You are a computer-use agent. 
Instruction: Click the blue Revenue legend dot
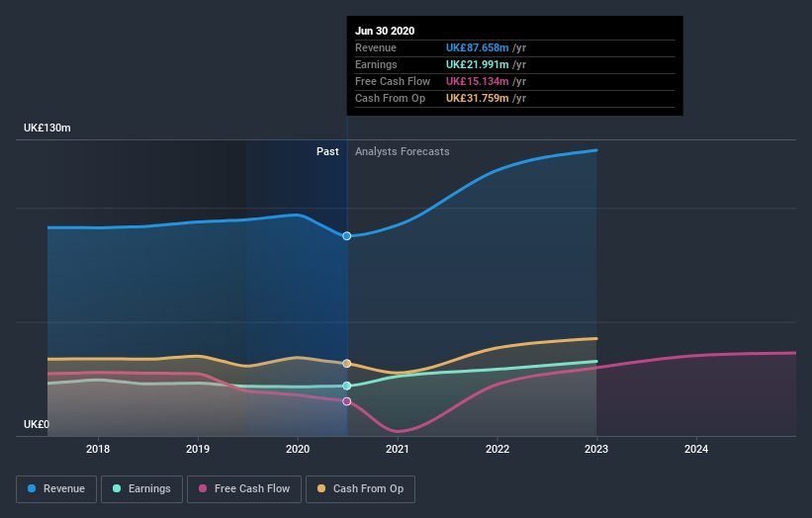tap(32, 488)
